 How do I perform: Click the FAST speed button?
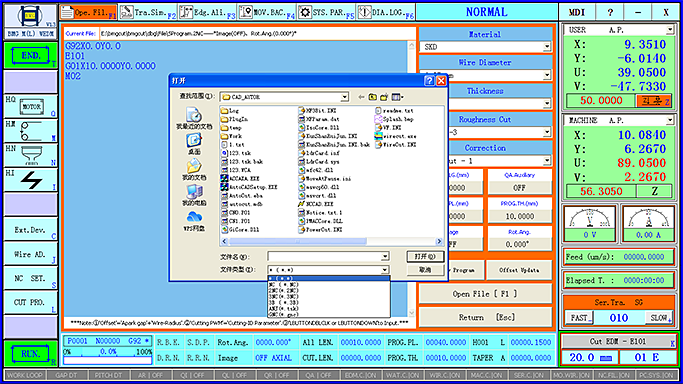pos(579,317)
